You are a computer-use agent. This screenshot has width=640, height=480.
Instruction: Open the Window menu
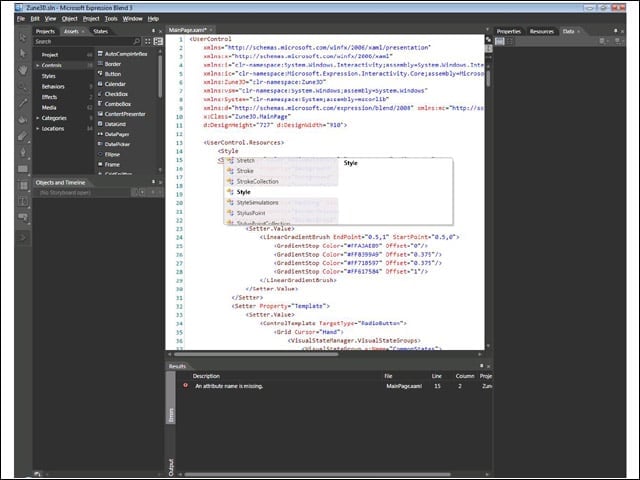pyautogui.click(x=133, y=19)
